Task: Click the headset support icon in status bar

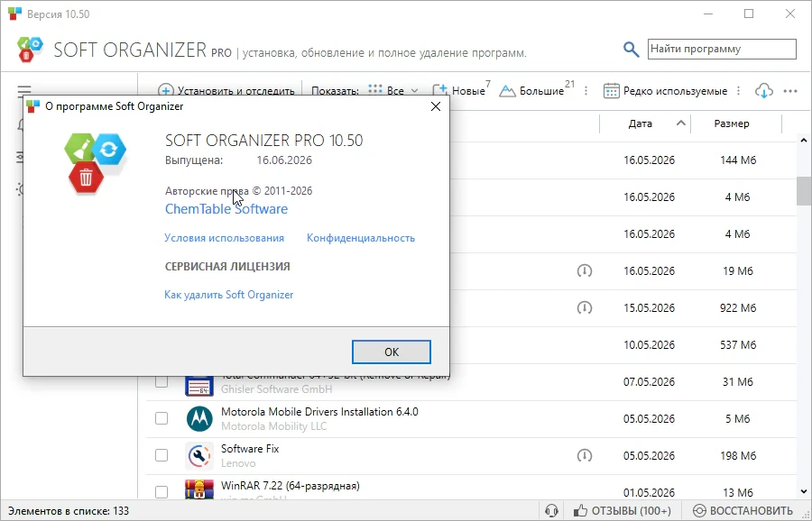Action: pyautogui.click(x=551, y=511)
